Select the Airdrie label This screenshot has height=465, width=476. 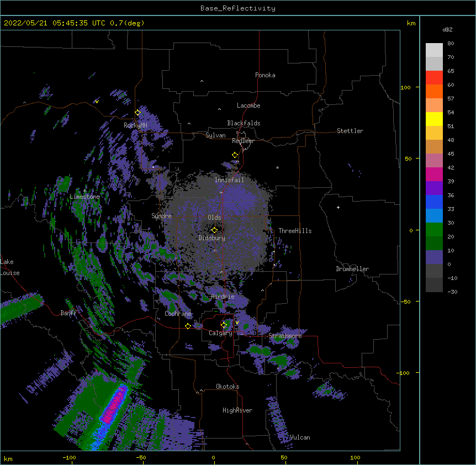click(x=223, y=297)
